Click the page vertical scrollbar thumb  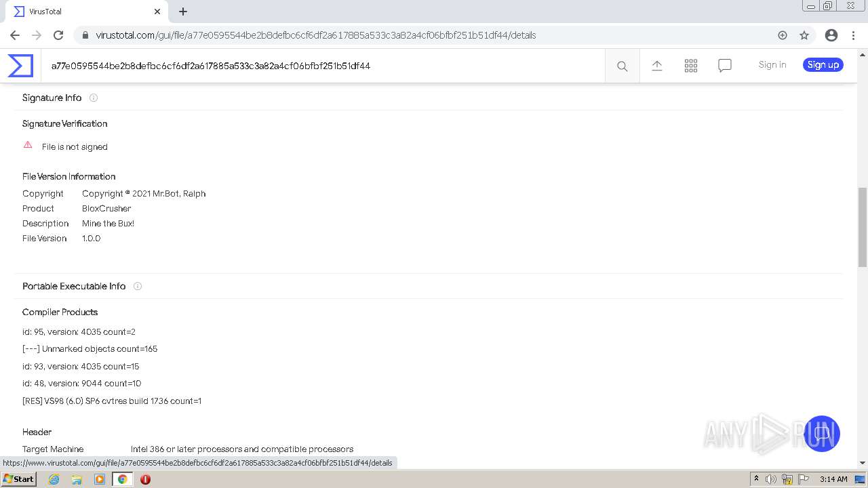tap(863, 227)
